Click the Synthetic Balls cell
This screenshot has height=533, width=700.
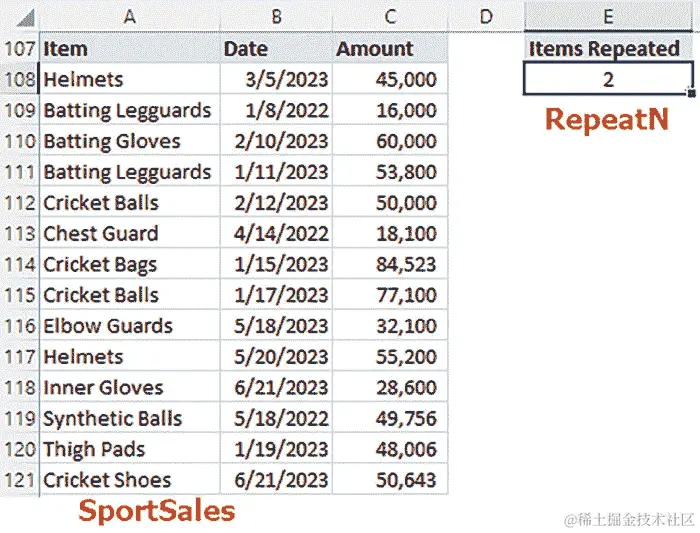pos(130,418)
